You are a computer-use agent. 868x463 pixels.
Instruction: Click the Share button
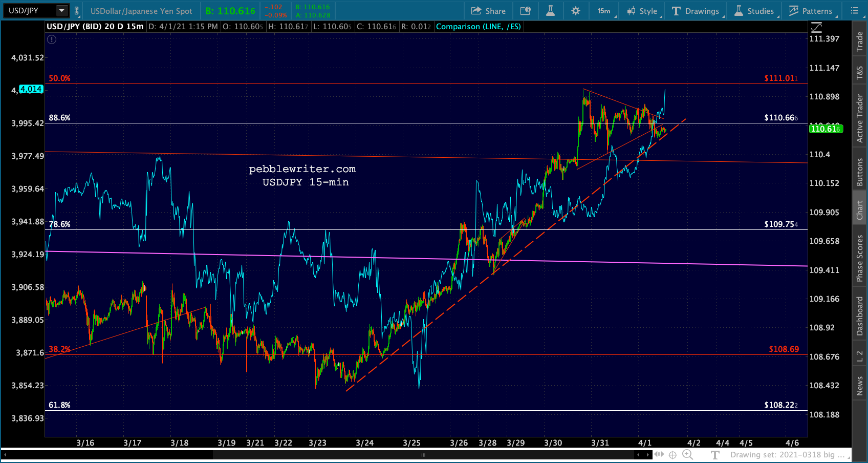(x=488, y=11)
